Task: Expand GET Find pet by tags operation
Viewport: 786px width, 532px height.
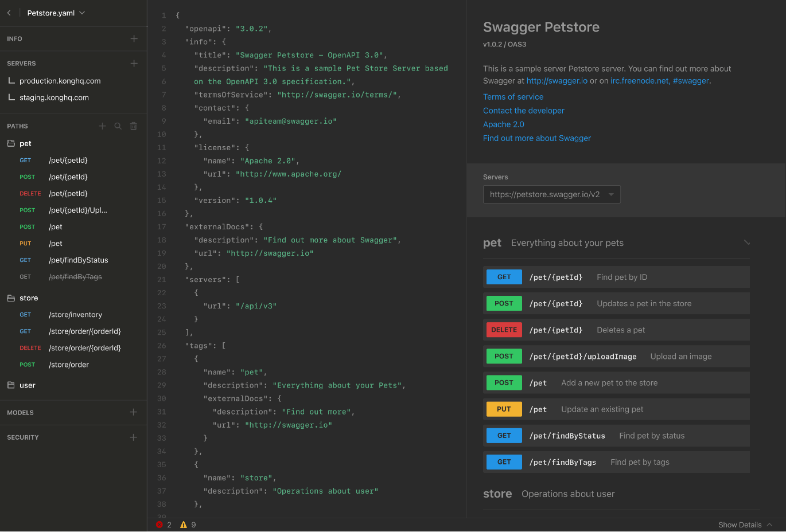Action: pos(616,461)
